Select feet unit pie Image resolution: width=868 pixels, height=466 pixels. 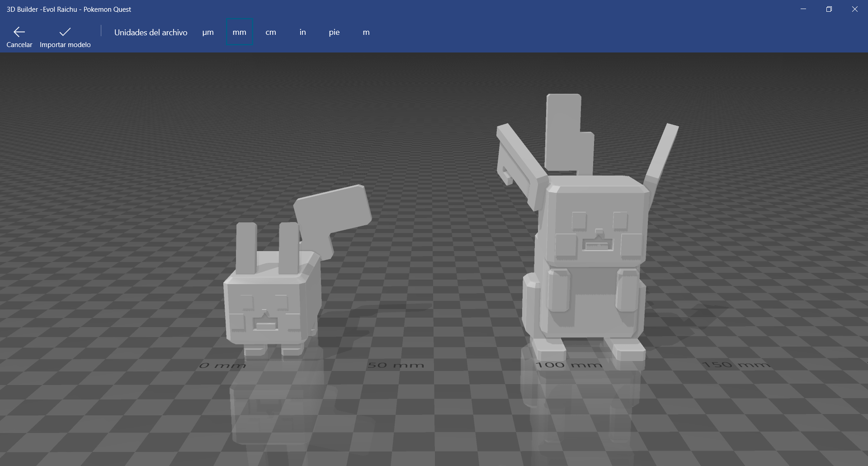[334, 32]
